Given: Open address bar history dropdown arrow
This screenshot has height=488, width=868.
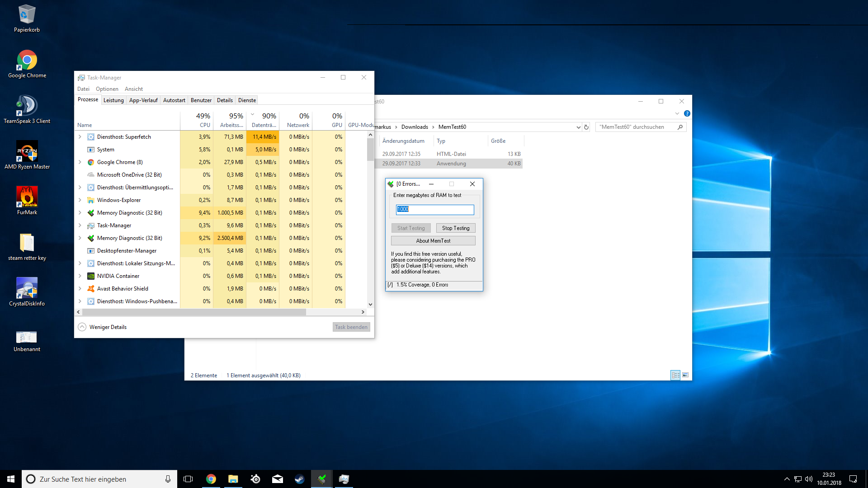Looking at the screenshot, I should pyautogui.click(x=578, y=127).
